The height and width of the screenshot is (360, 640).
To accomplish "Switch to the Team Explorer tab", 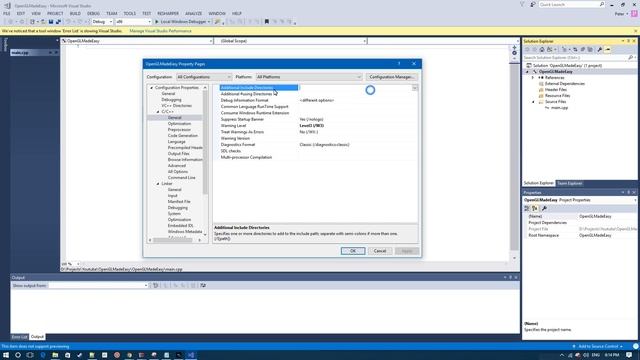I will (x=569, y=183).
